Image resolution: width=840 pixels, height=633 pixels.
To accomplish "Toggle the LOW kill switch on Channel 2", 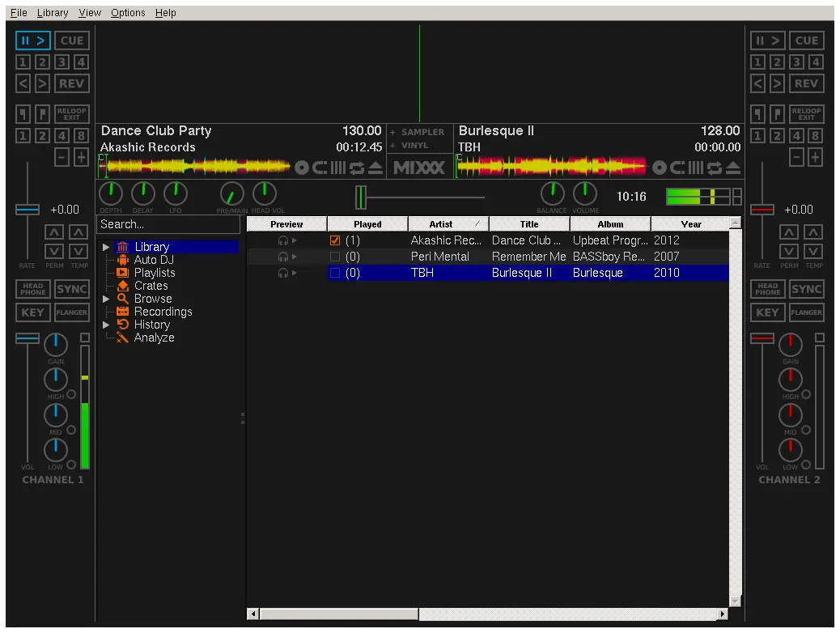I will (x=806, y=465).
